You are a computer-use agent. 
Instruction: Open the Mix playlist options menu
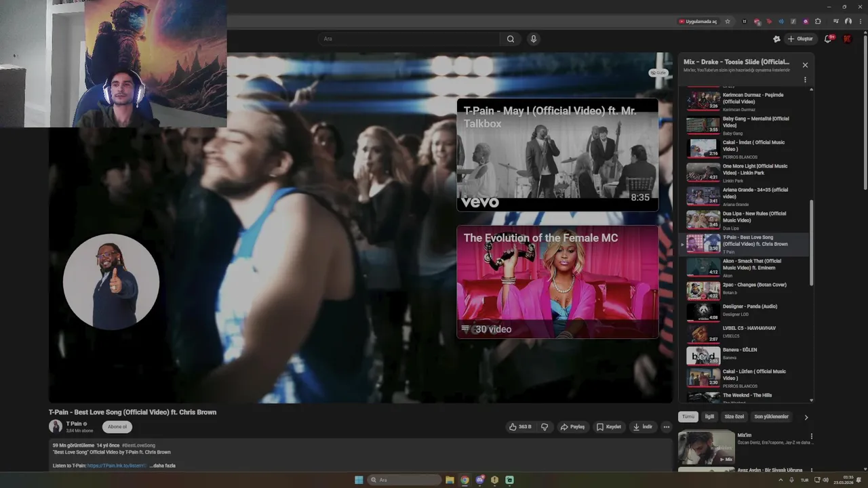pyautogui.click(x=805, y=80)
